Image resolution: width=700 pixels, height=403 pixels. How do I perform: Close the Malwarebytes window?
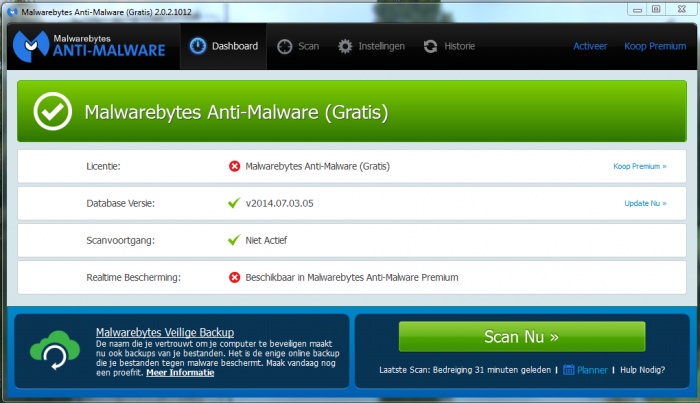pos(681,9)
